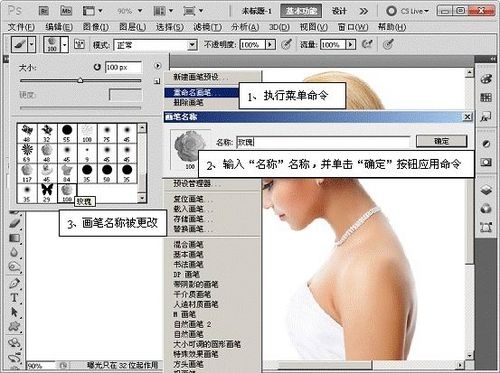The height and width of the screenshot is (373, 500).
Task: Click brush list scrollbar down arrow
Action: (142, 198)
